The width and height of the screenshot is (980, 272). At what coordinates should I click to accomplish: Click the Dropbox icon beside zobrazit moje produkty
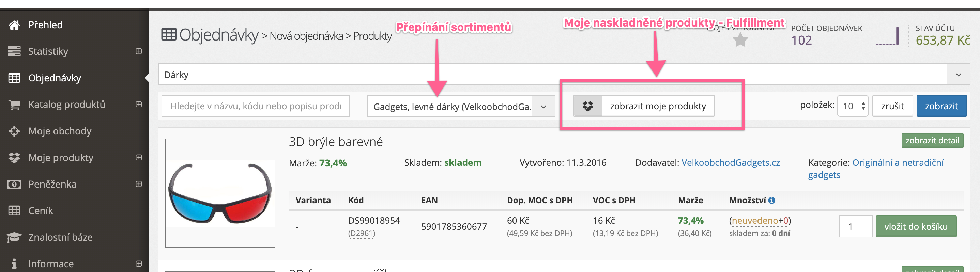pyautogui.click(x=588, y=106)
